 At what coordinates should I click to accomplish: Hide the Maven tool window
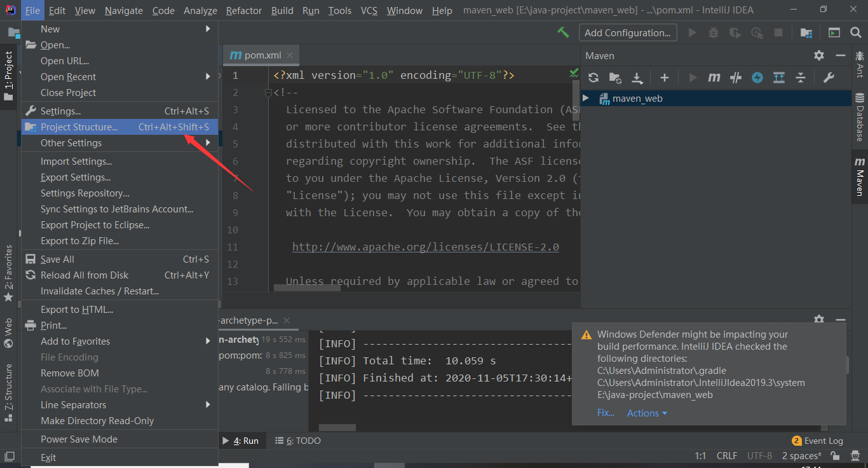tap(841, 55)
